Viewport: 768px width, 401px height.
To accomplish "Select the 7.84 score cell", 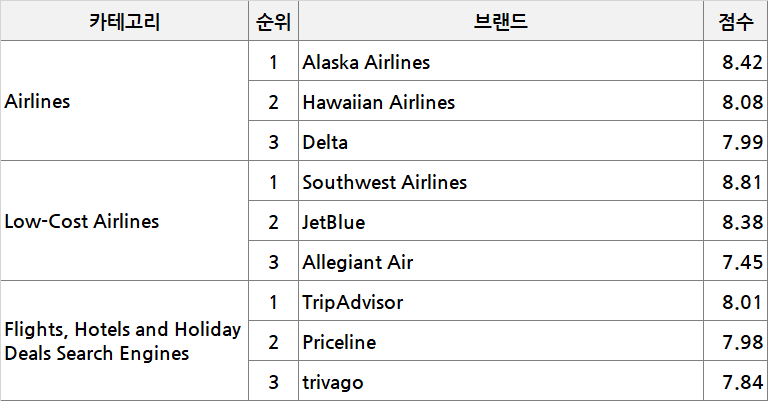I will point(742,382).
